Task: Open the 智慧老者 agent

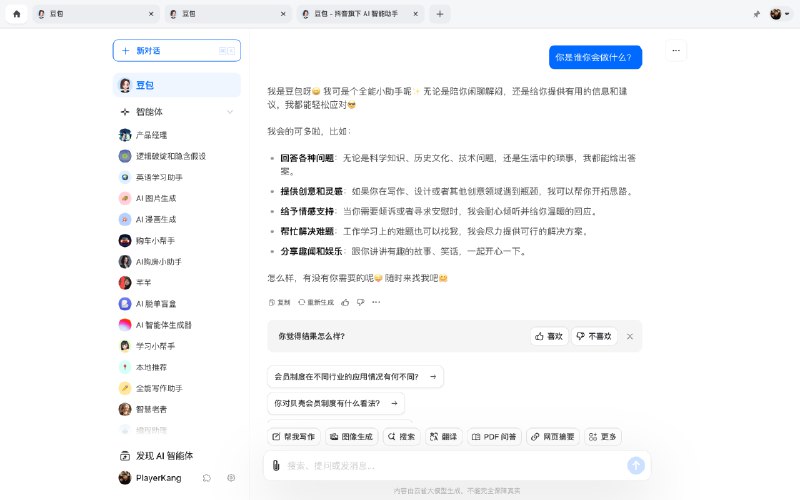Action: tap(177, 409)
